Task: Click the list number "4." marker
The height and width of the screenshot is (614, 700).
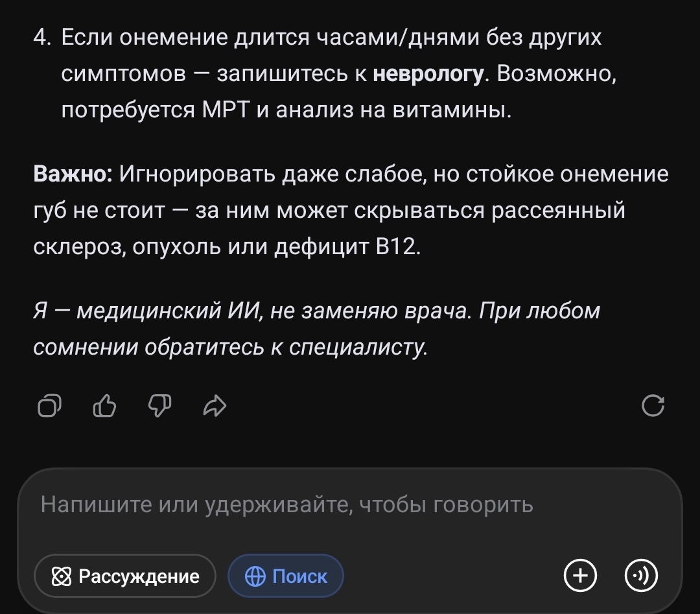Action: (x=42, y=38)
